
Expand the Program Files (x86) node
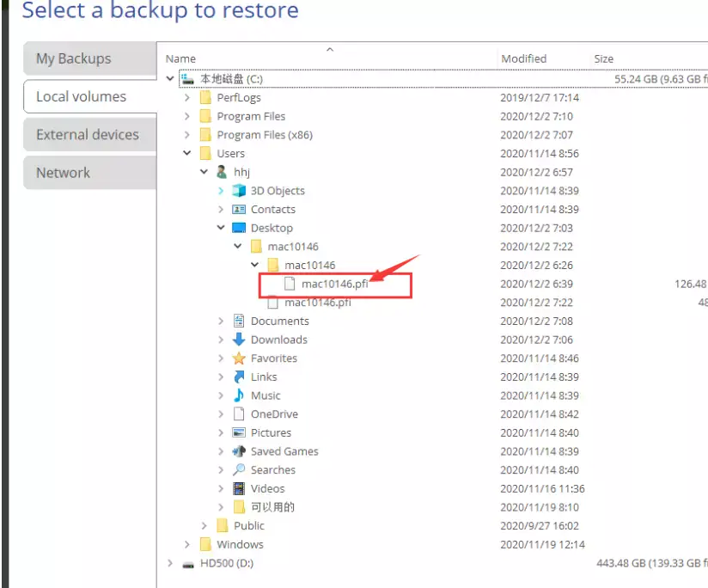187,135
